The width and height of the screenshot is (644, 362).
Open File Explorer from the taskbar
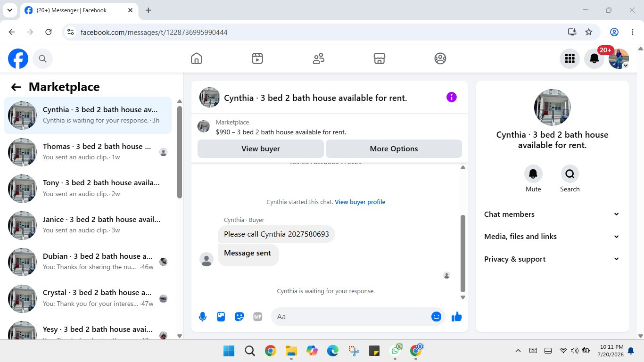pos(291,351)
